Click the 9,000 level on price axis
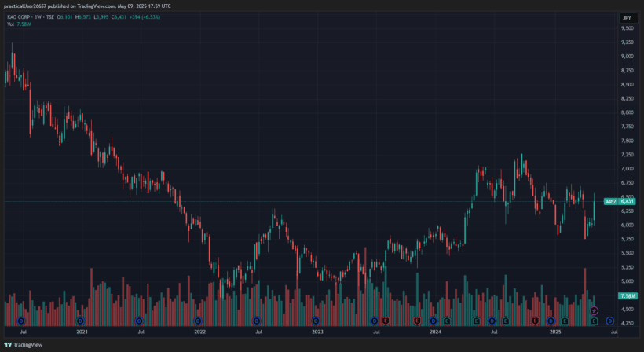 (627, 57)
